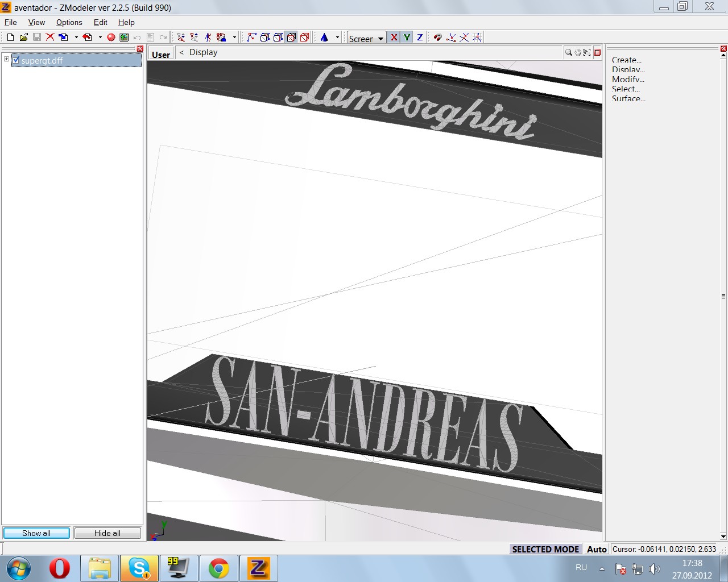Click the magnifier zoom icon in viewport header
Viewport: 728px width, 582px height.
tap(568, 52)
